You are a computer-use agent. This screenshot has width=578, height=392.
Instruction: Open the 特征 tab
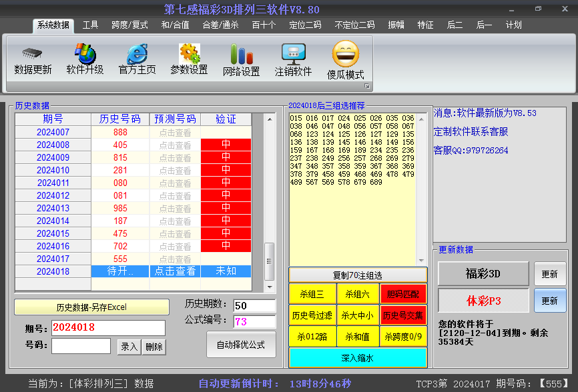425,25
